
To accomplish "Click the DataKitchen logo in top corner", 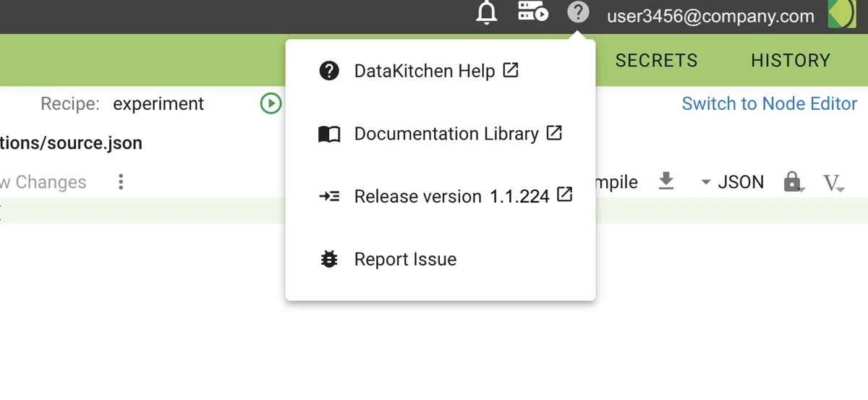I will pyautogui.click(x=841, y=14).
